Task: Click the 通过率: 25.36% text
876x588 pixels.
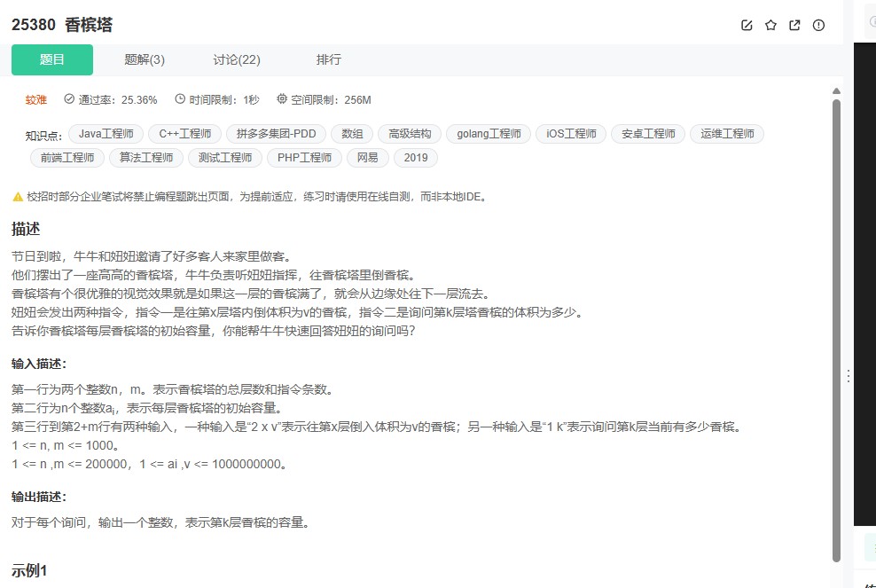Action: pyautogui.click(x=118, y=99)
